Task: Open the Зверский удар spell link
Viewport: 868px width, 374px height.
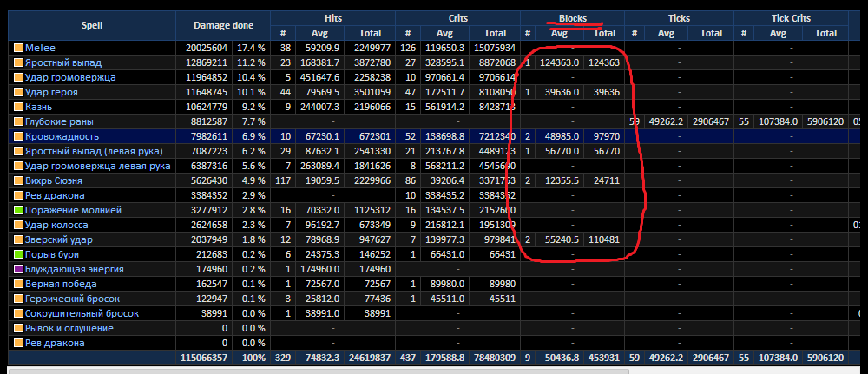Action: tap(59, 239)
